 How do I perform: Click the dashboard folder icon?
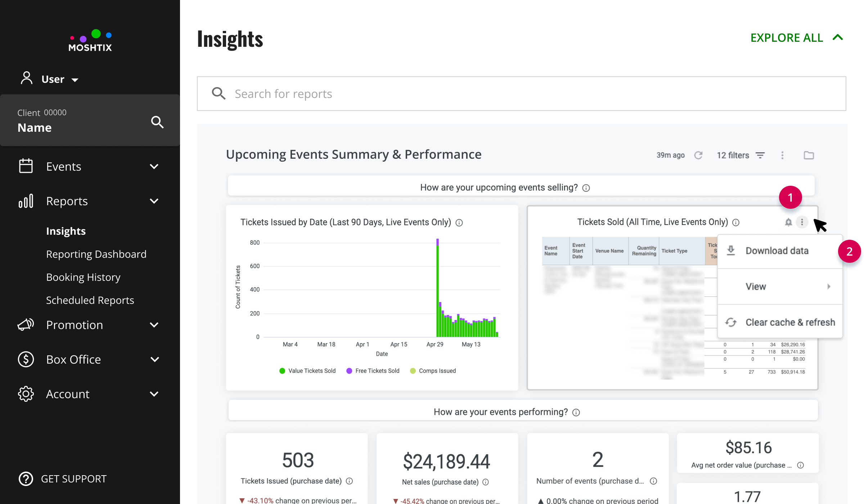(809, 155)
